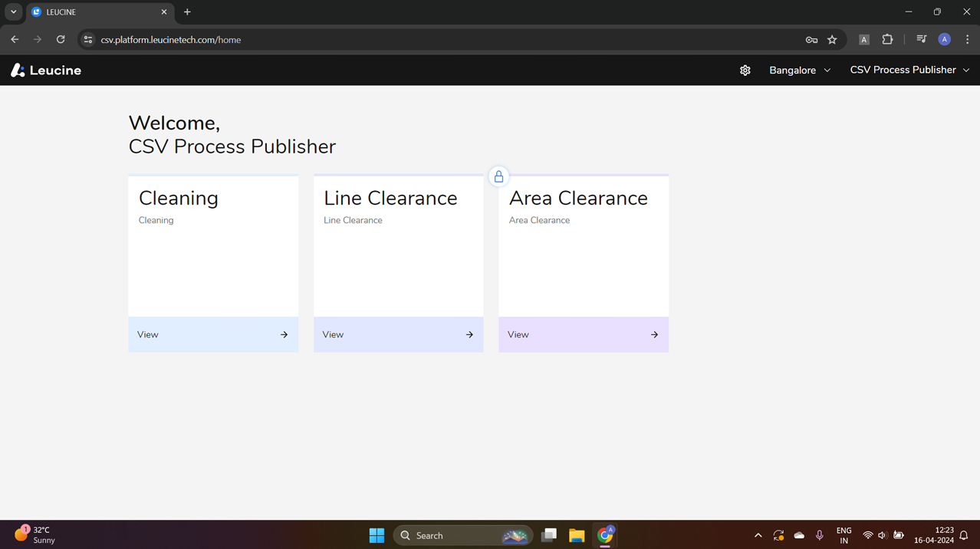980x549 pixels.
Task: Click the arrow icon on Cleaning card
Action: pos(284,335)
